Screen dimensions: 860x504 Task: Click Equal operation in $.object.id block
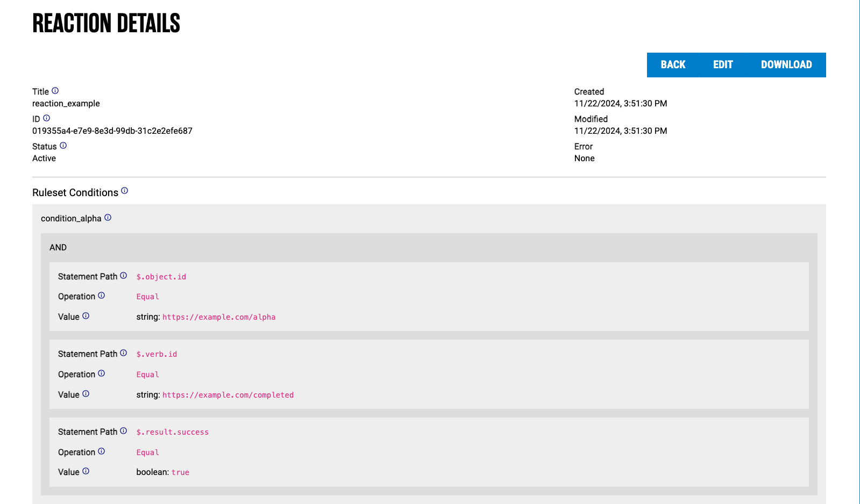pyautogui.click(x=148, y=297)
